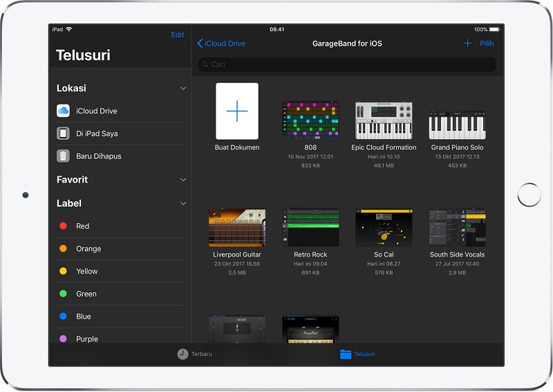Tap the 808 file name
This screenshot has width=553, height=392.
pyautogui.click(x=310, y=147)
